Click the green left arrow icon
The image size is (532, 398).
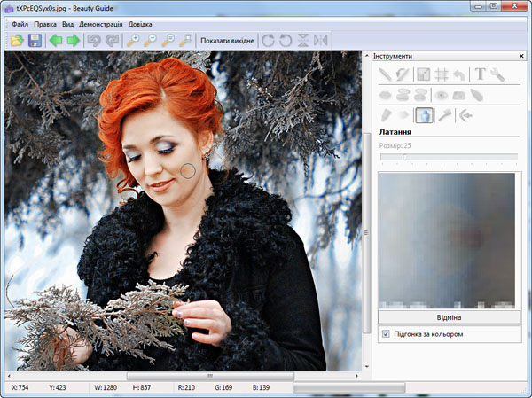56,41
